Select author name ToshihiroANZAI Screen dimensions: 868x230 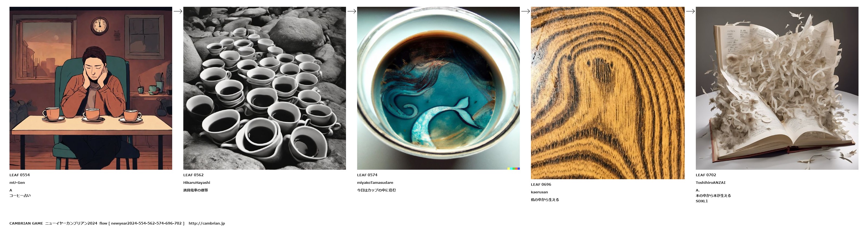(711, 183)
